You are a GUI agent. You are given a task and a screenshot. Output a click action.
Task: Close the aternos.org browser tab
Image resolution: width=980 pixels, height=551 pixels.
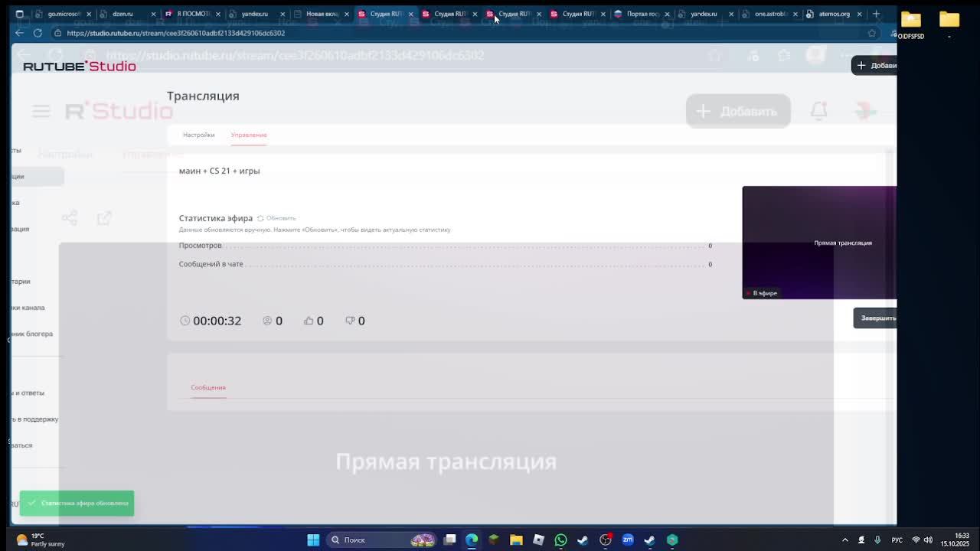[x=859, y=14]
